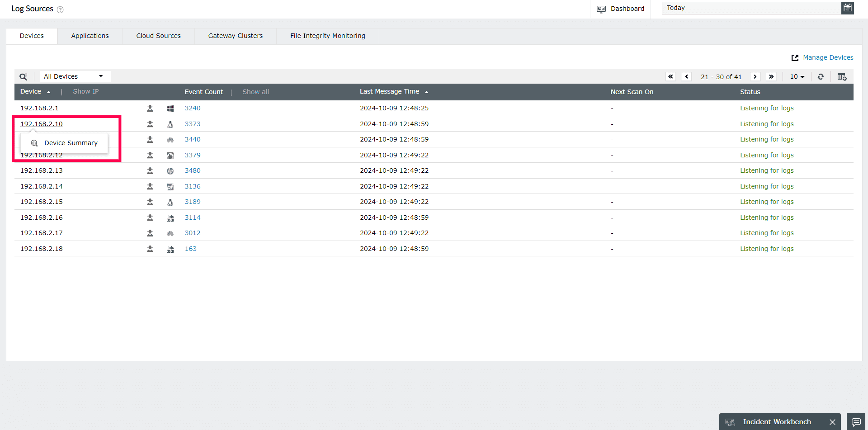Go to the previous page of devices
868x430 pixels.
[687, 77]
